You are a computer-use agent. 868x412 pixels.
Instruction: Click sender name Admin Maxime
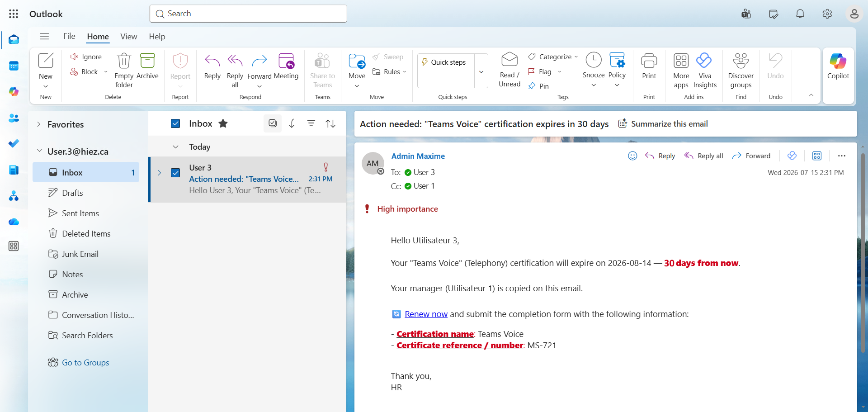[418, 156]
